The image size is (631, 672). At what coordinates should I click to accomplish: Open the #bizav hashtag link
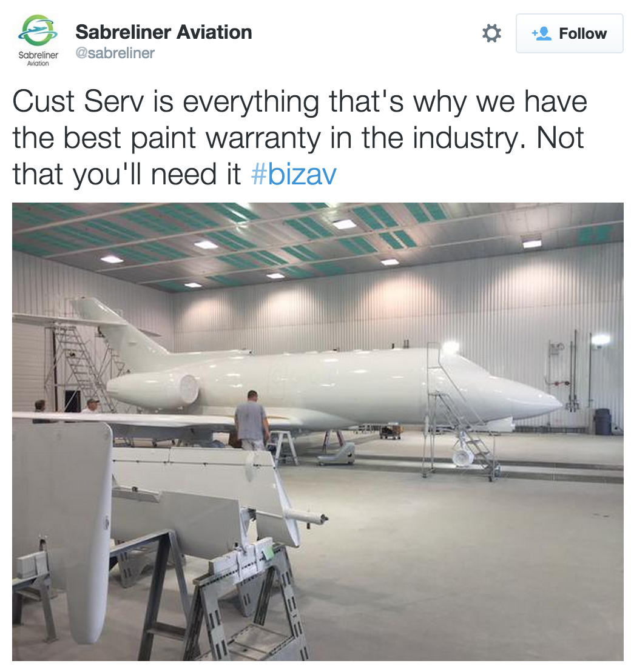(293, 175)
